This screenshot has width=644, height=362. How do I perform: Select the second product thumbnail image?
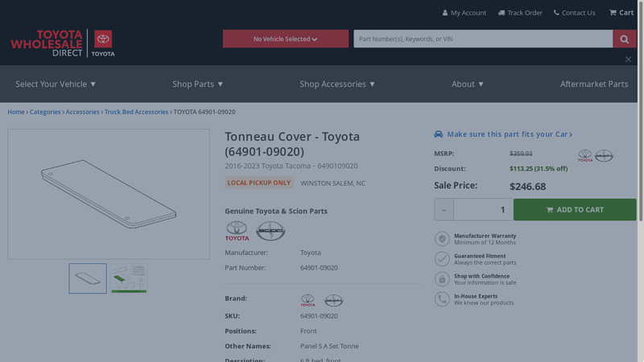click(129, 278)
